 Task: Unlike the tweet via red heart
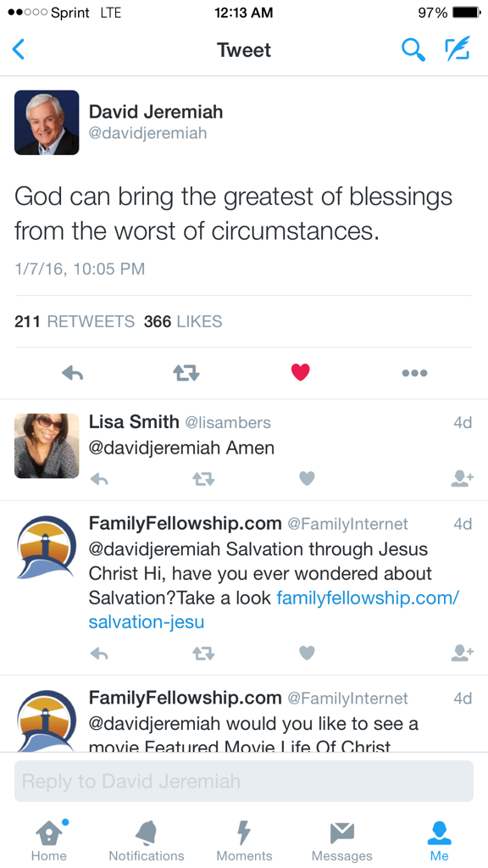click(x=301, y=373)
